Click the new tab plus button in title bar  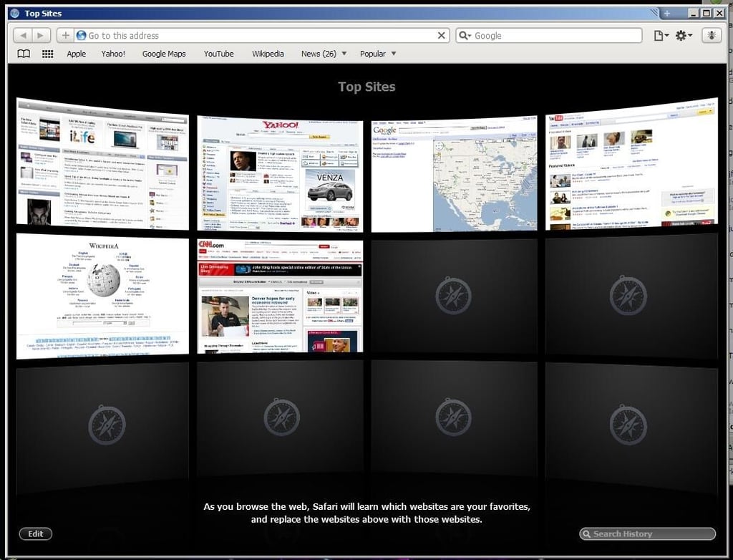click(x=667, y=13)
